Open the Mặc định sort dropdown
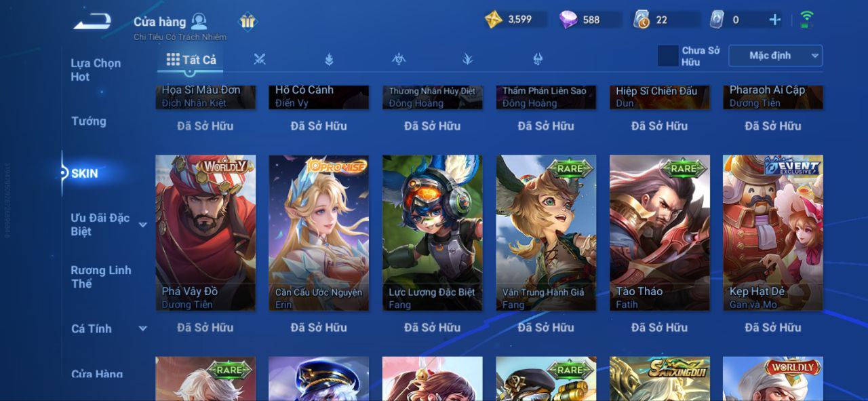Image resolution: width=868 pixels, height=401 pixels. click(775, 56)
